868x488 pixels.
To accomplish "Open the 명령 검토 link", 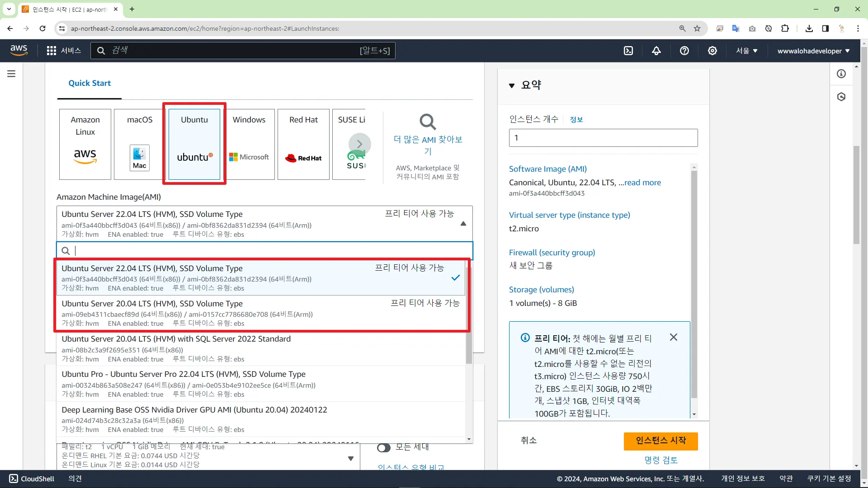I will point(660,460).
